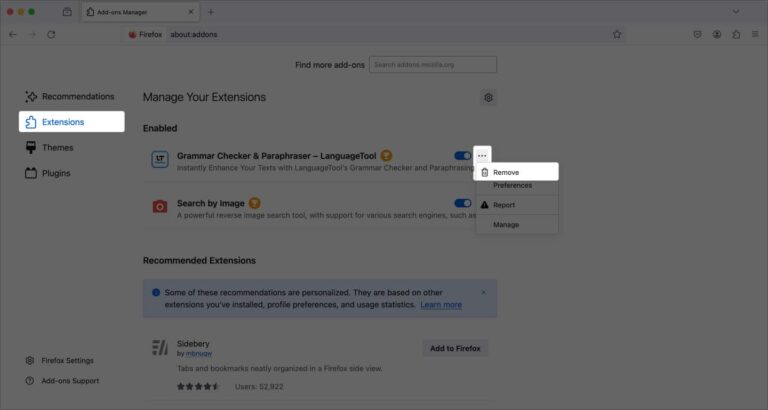This screenshot has width=768, height=410.
Task: Bookmark this page with star icon
Action: [617, 34]
